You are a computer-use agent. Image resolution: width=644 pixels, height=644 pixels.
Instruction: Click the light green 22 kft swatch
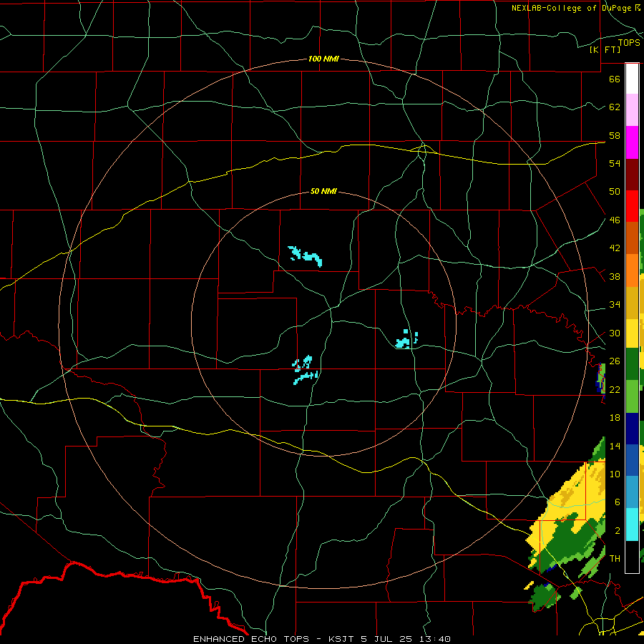pos(632,396)
